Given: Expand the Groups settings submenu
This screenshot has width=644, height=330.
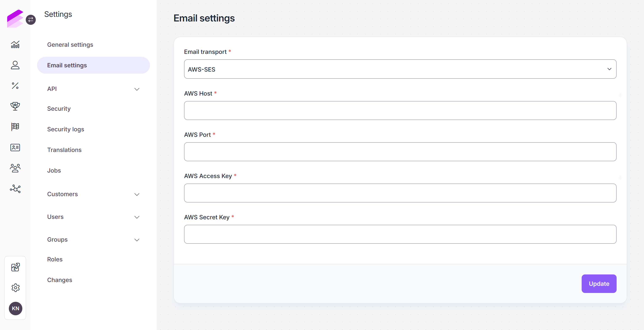Looking at the screenshot, I should pos(94,240).
